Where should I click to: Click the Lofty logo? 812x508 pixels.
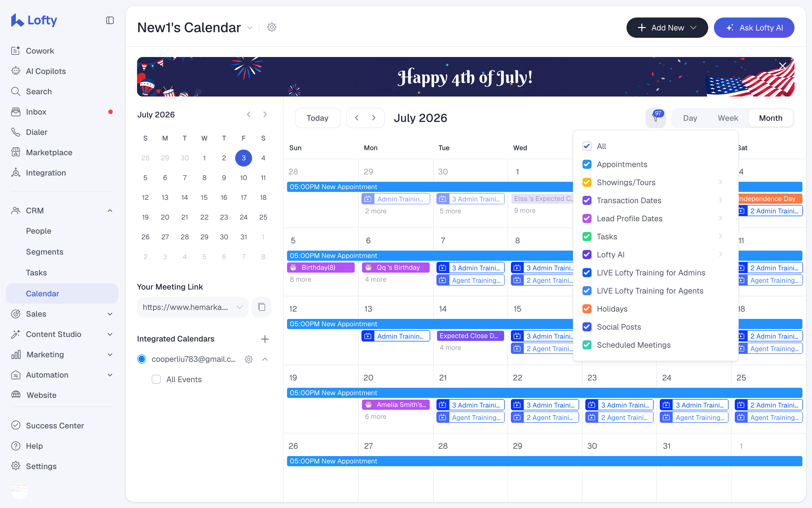pyautogui.click(x=34, y=21)
